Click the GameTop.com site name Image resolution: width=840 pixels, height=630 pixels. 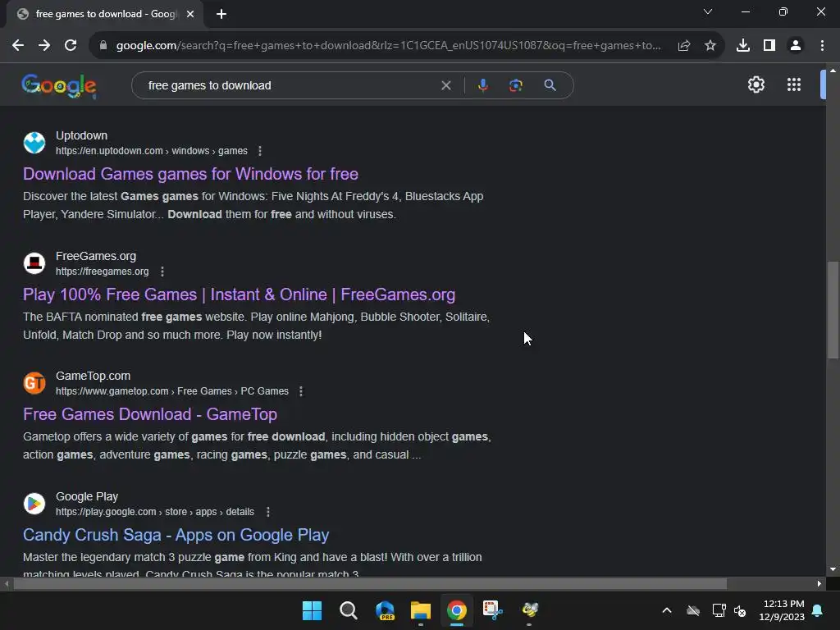click(94, 376)
